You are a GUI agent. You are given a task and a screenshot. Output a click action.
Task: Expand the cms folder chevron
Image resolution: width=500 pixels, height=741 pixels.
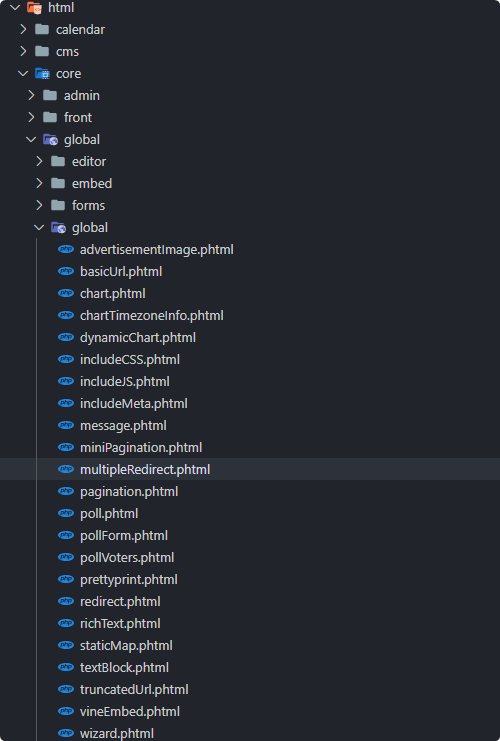(23, 51)
